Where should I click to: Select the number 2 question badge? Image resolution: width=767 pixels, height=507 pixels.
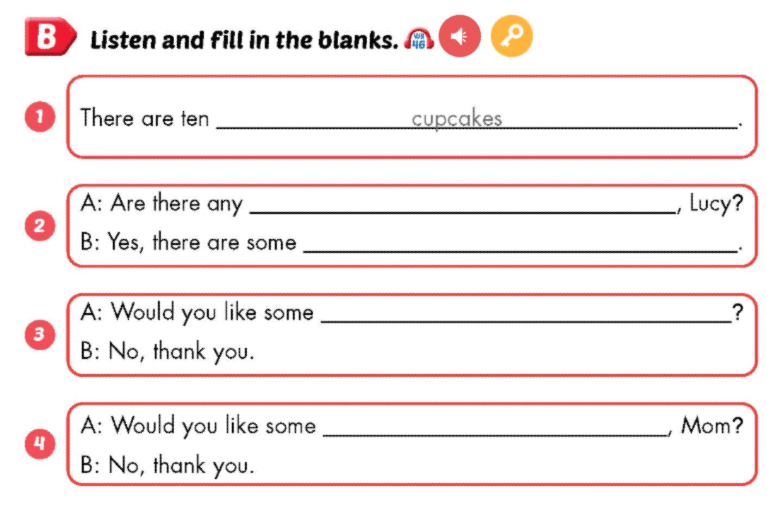point(39,226)
